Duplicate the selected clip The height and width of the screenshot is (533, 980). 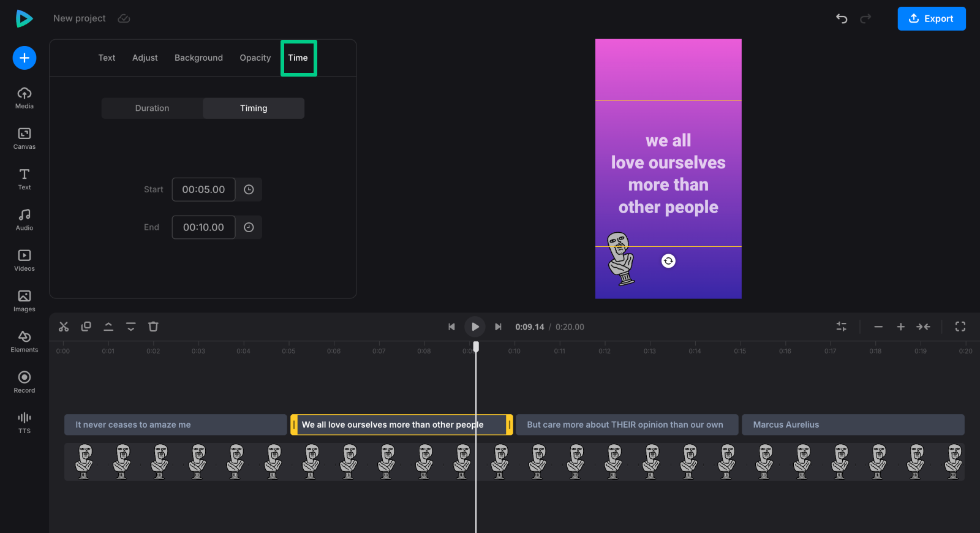tap(86, 327)
